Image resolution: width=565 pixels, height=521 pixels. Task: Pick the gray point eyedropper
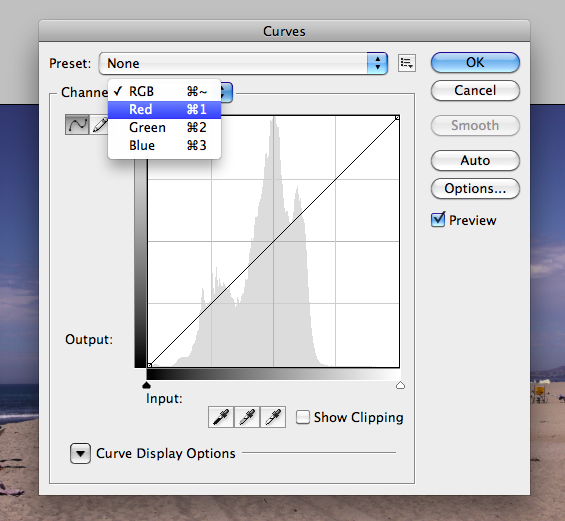(x=247, y=417)
